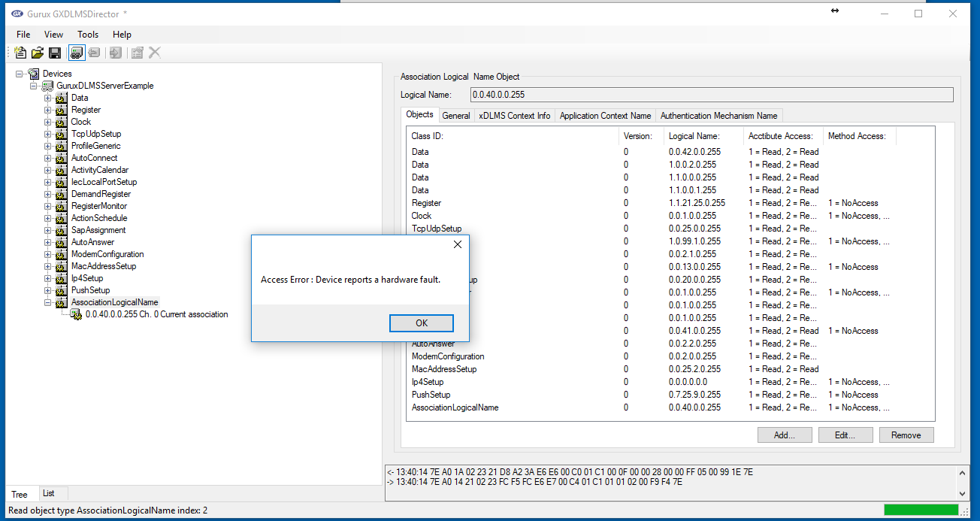
Task: Click OK in the Access Error dialog
Action: 422,323
